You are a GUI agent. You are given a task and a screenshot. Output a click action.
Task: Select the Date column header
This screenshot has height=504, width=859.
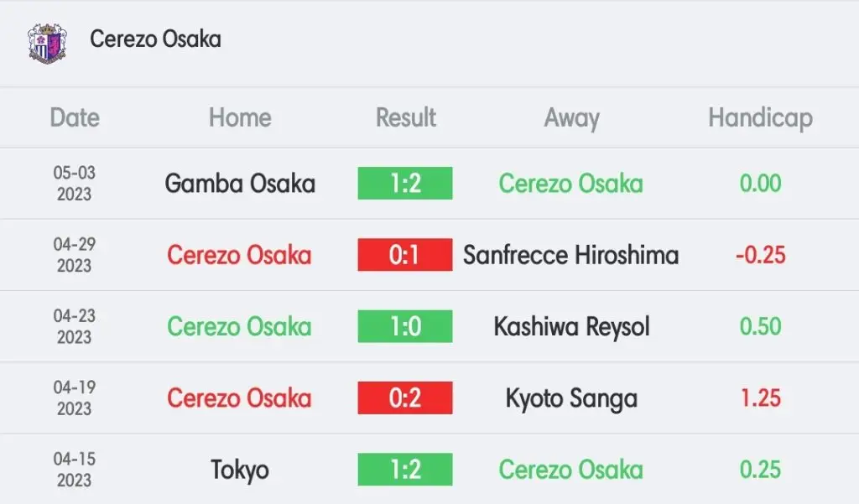click(x=75, y=117)
